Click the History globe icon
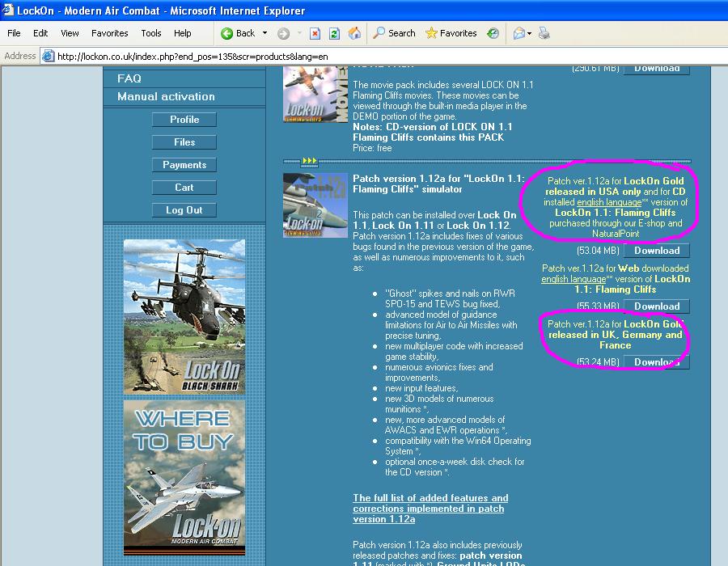728x566 pixels. click(x=493, y=33)
